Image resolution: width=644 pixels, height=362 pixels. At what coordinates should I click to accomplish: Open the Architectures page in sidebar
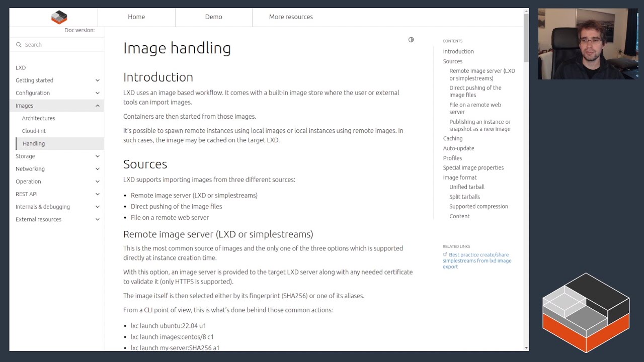(x=38, y=118)
